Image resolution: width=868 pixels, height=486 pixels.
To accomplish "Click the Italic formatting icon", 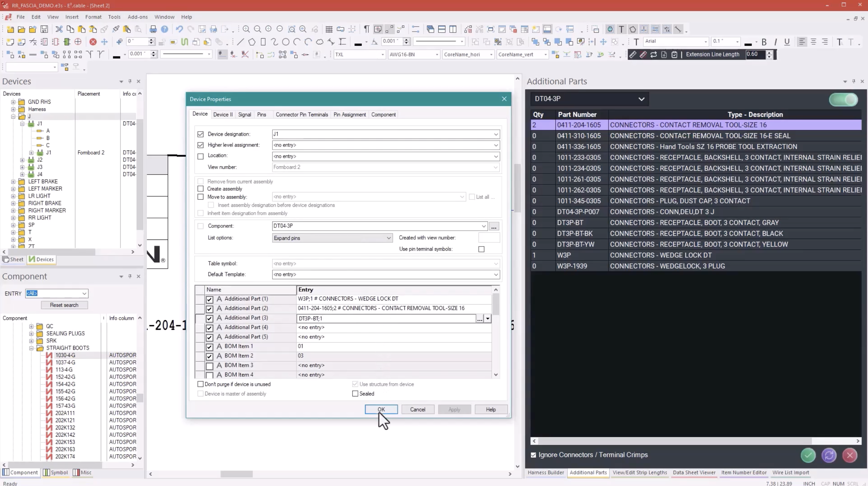I will pos(776,42).
